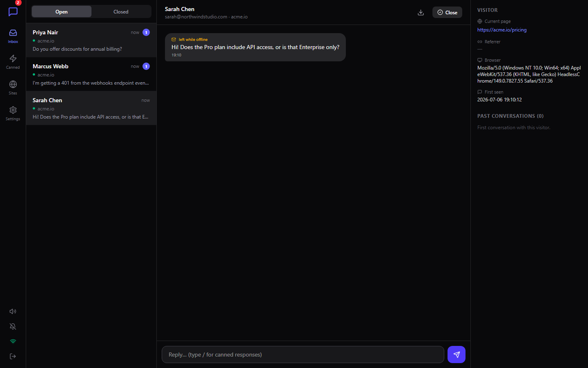The width and height of the screenshot is (588, 368).
Task: Switch to the Closed conversations tab
Action: 121,11
